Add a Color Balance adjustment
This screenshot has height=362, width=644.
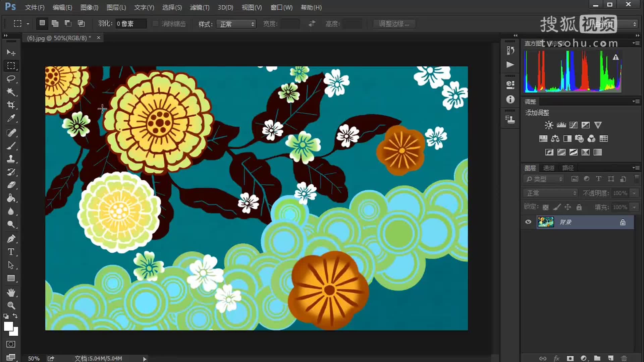555,138
